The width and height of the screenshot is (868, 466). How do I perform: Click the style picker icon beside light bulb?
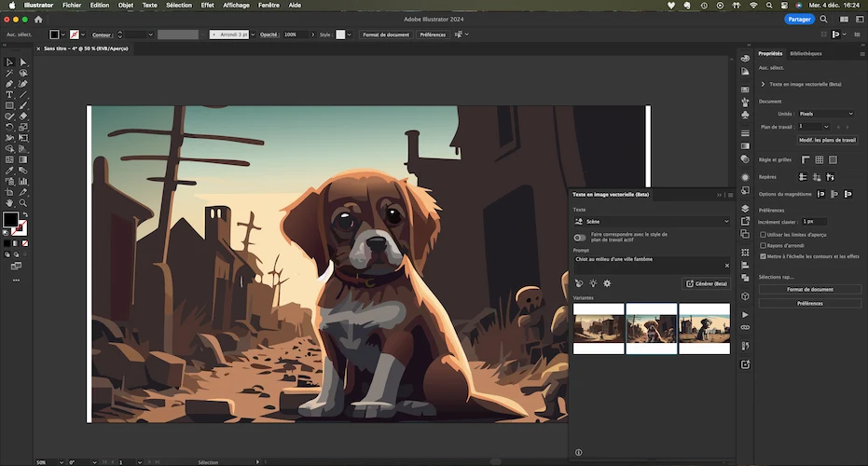(x=579, y=283)
